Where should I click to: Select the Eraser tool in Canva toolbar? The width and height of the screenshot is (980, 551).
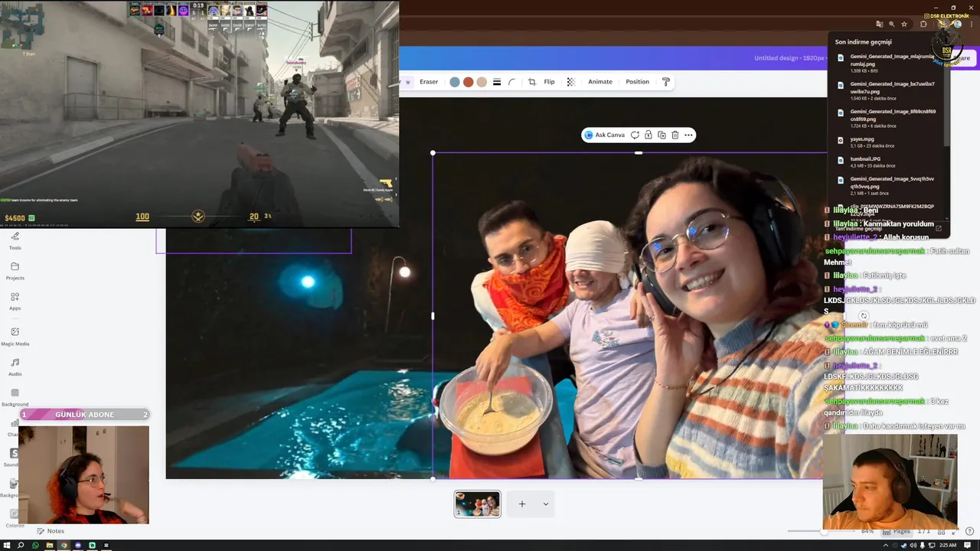click(x=429, y=82)
